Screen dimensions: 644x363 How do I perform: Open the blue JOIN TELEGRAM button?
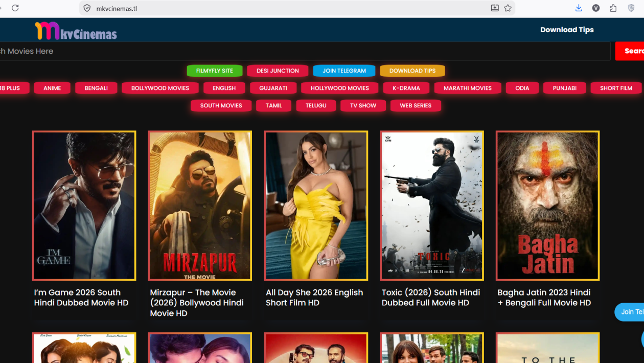pos(344,71)
